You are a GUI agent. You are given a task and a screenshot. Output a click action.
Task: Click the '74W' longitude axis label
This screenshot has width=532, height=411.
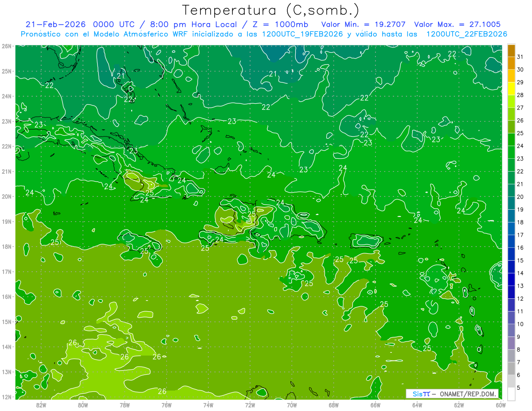(x=208, y=405)
